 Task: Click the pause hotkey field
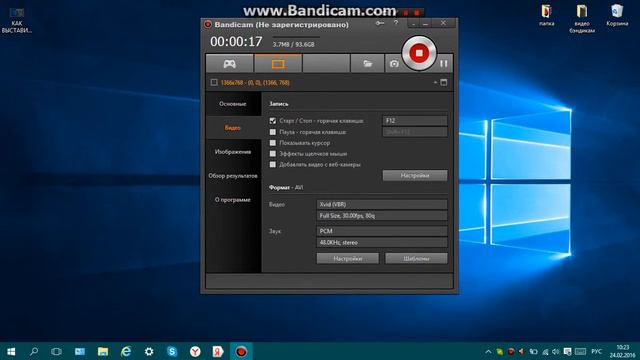click(415, 132)
